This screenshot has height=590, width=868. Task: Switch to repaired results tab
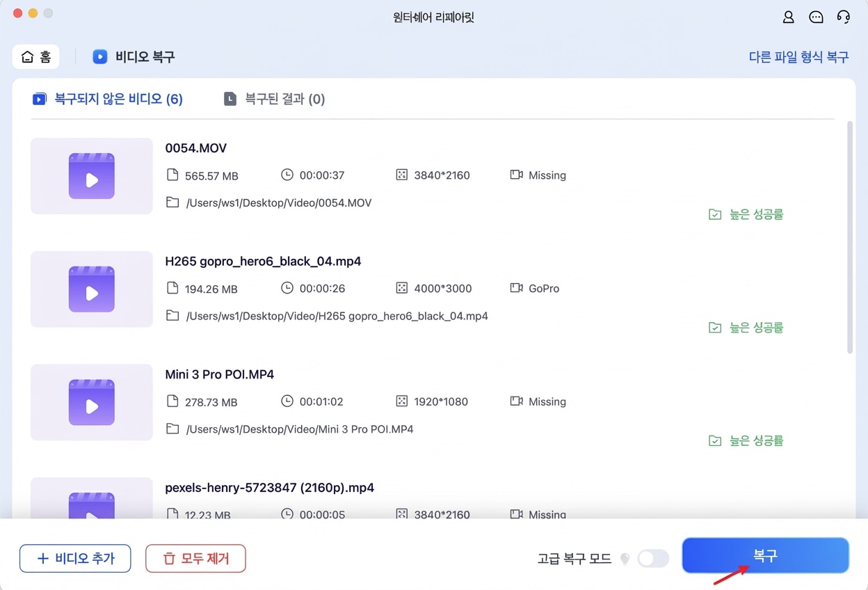pos(275,99)
